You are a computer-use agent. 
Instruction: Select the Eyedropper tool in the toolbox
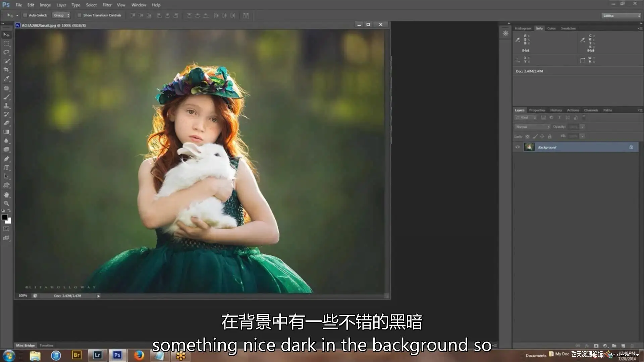[x=6, y=79]
